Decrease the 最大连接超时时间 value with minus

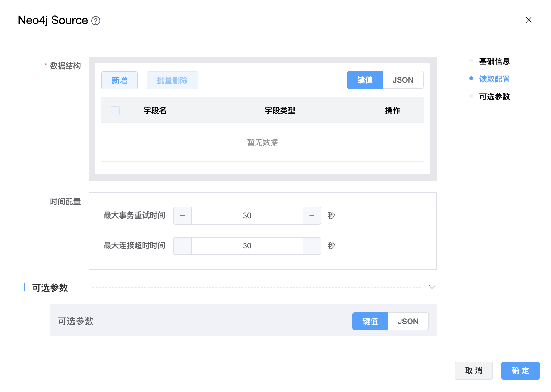182,246
